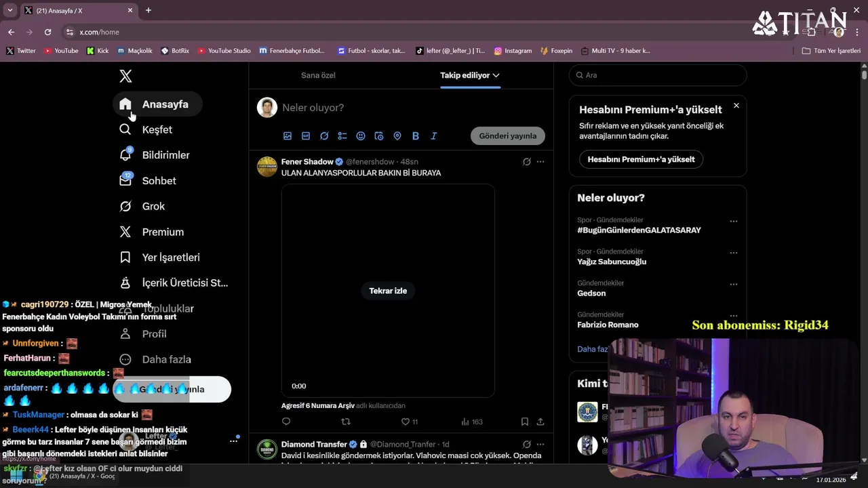The image size is (868, 488).
Task: Open Keşfet explore page
Action: pyautogui.click(x=146, y=129)
